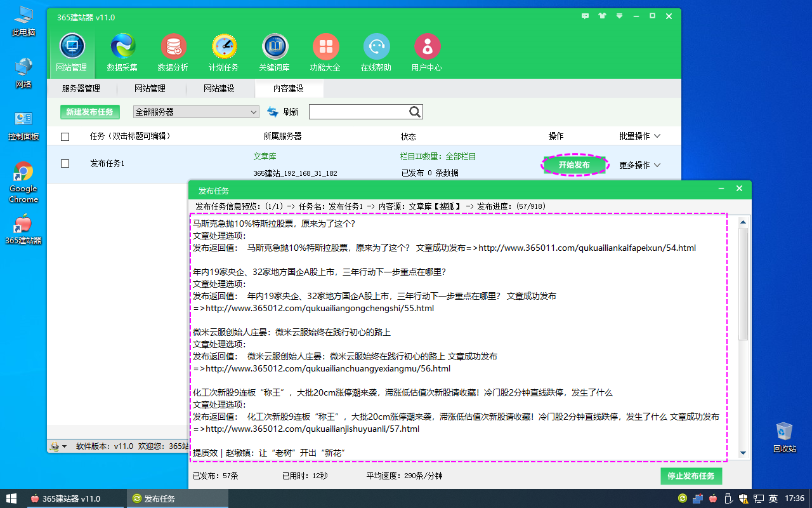Click the 刷新 refresh icon

click(x=273, y=112)
